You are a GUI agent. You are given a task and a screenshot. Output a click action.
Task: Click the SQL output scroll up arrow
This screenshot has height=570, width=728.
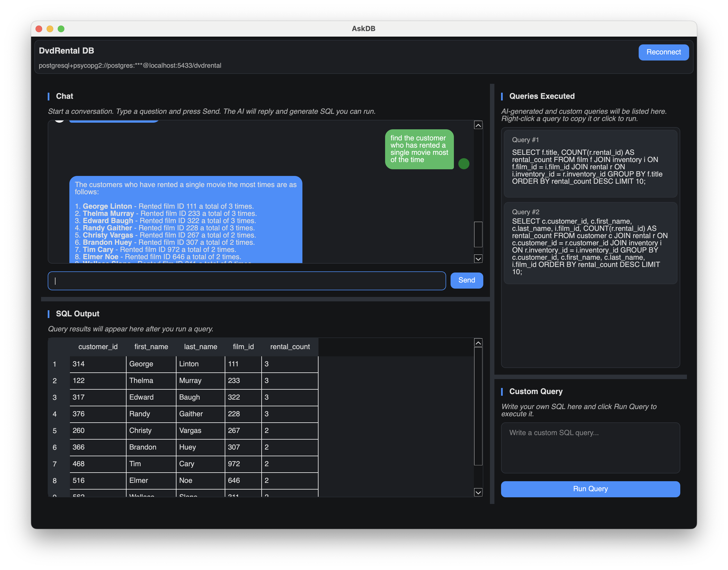(478, 343)
